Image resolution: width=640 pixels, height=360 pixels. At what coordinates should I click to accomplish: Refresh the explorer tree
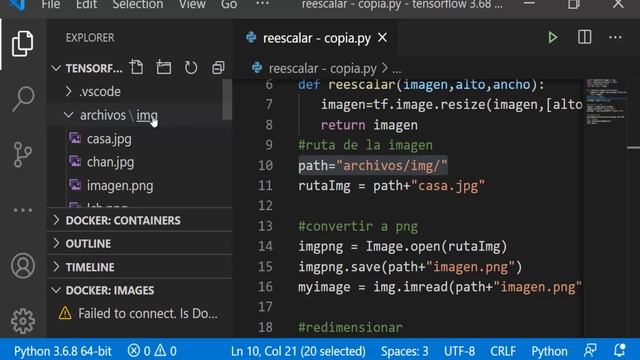click(x=191, y=67)
